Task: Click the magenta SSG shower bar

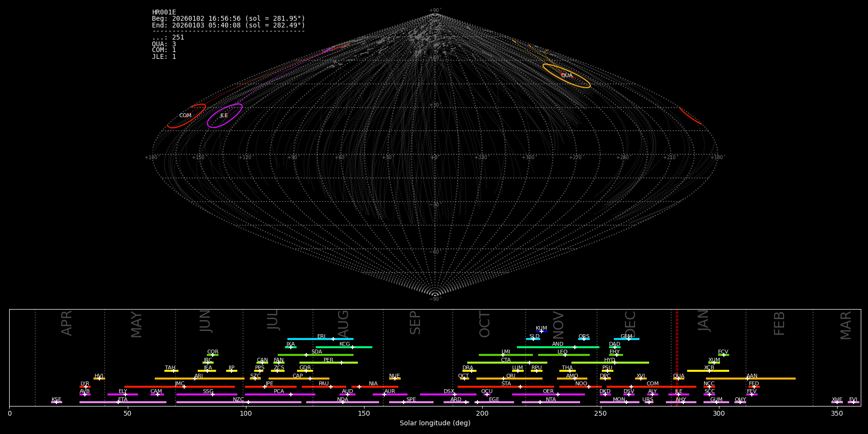Action: [x=207, y=394]
